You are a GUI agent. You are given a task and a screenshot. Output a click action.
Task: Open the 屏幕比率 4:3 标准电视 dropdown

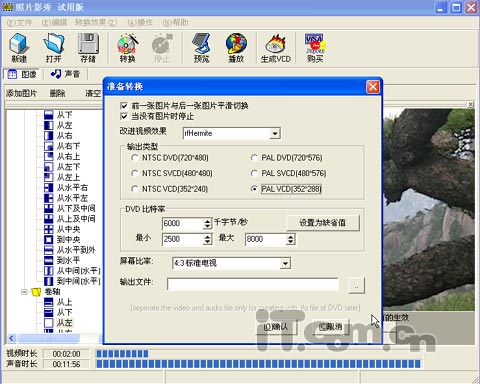[x=285, y=263]
